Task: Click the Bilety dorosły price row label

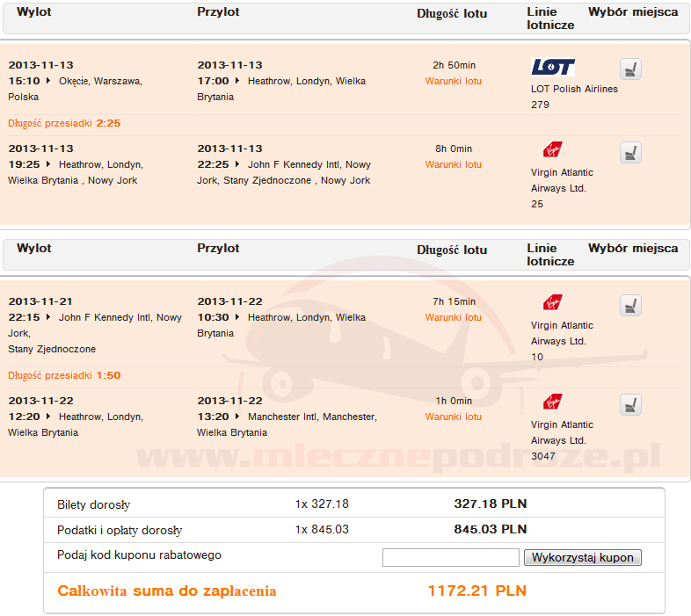Action: 93,505
